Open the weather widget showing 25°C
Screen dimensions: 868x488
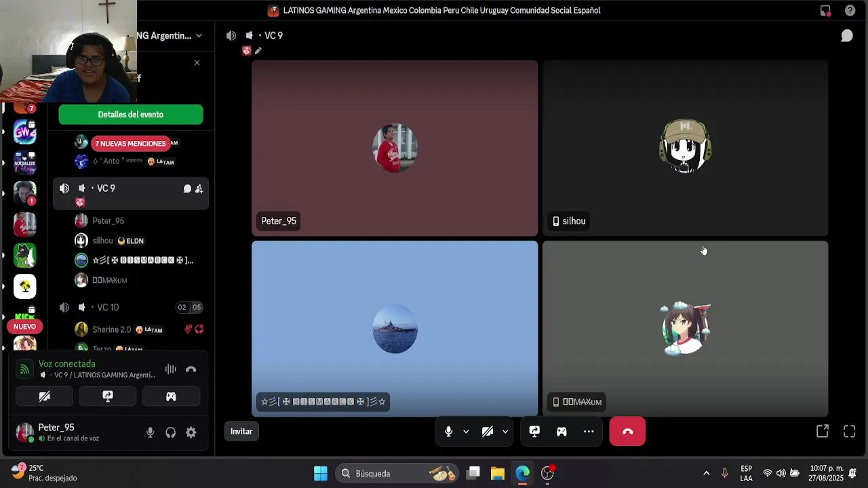click(45, 473)
